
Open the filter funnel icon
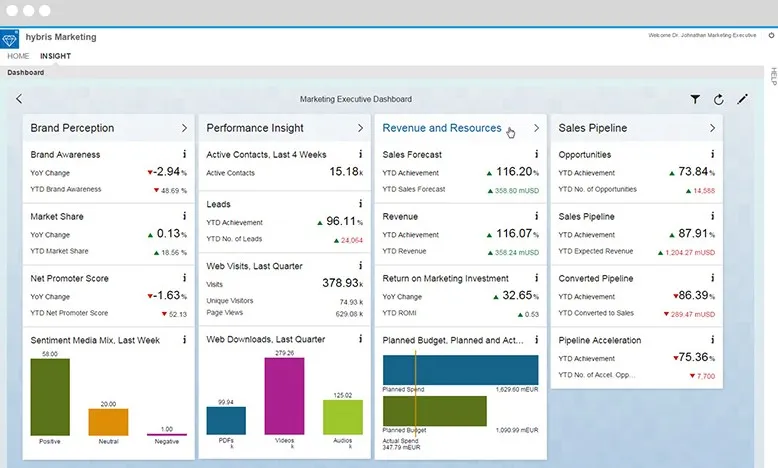[695, 99]
